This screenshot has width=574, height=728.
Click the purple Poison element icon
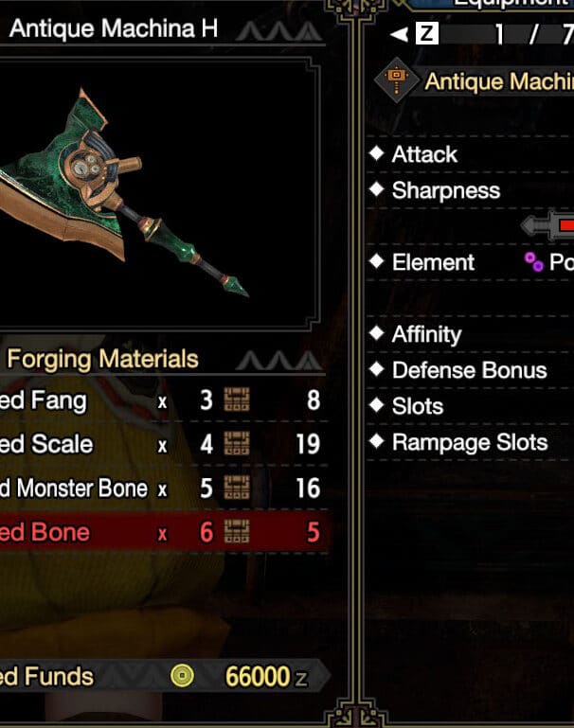tap(533, 262)
